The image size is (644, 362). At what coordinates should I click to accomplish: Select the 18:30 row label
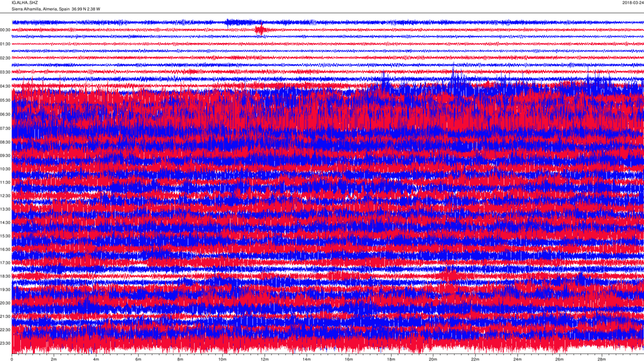5,276
